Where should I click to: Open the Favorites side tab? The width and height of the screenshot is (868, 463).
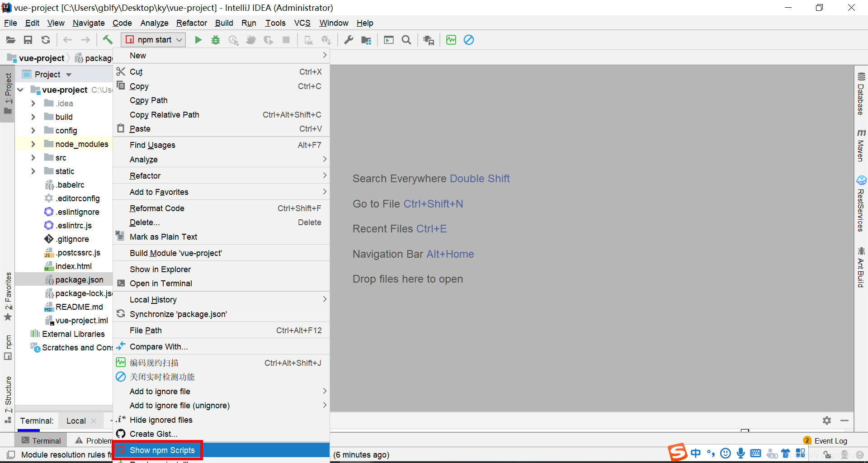[8, 297]
